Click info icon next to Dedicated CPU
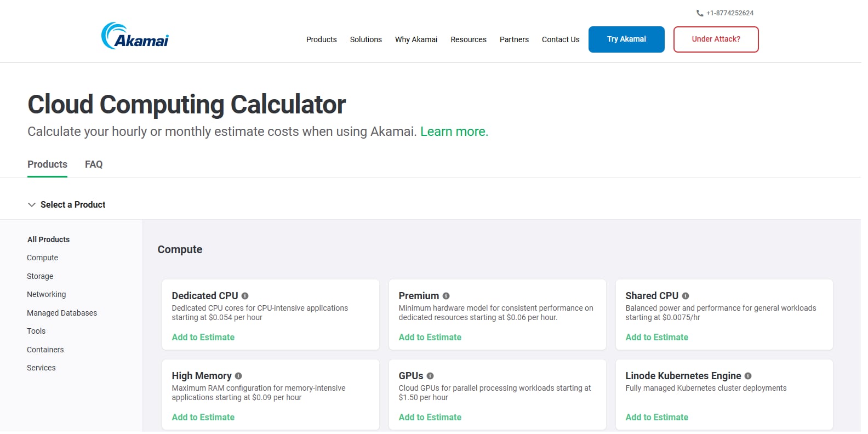The height and width of the screenshot is (434, 868). pyautogui.click(x=245, y=296)
